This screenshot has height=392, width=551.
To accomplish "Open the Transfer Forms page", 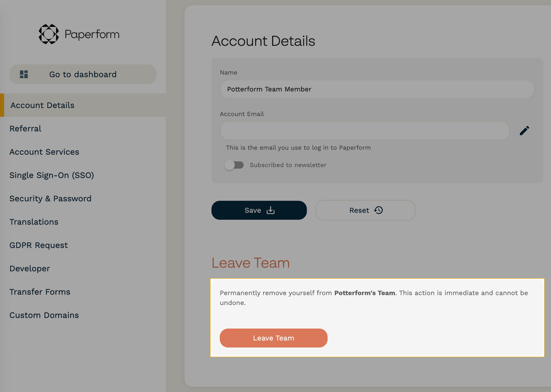I will 40,292.
